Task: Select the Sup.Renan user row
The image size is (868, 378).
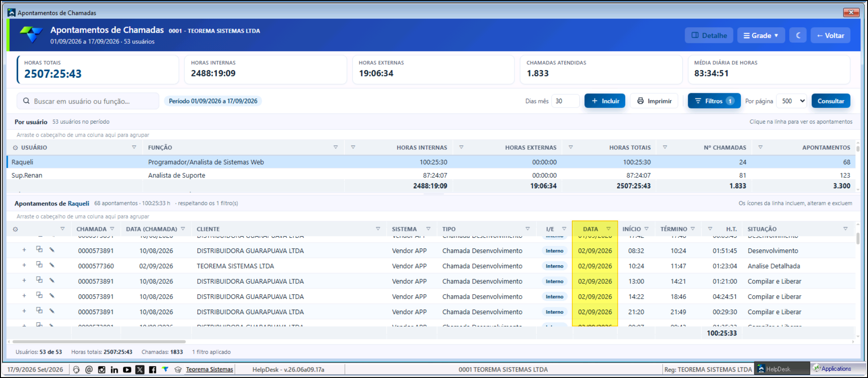Action: click(431, 175)
